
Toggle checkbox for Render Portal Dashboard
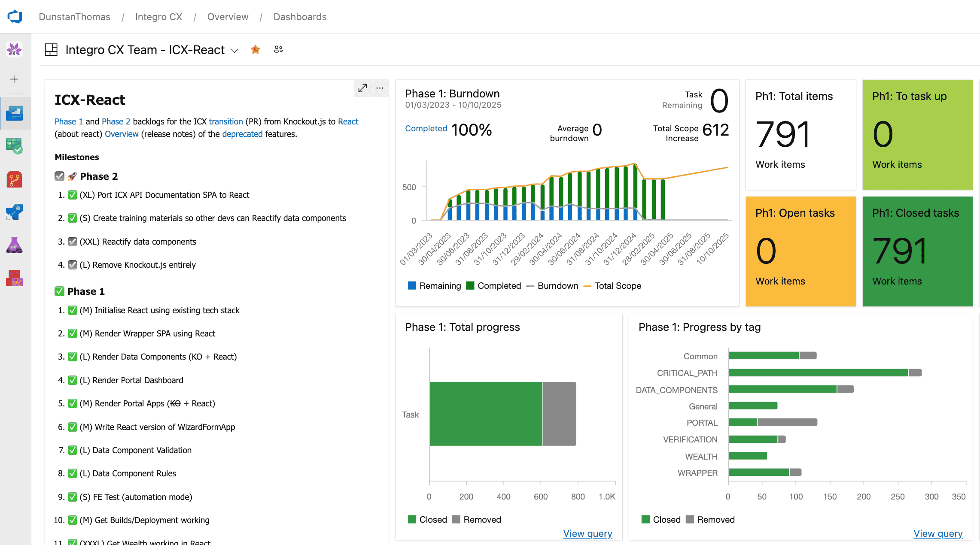click(73, 380)
